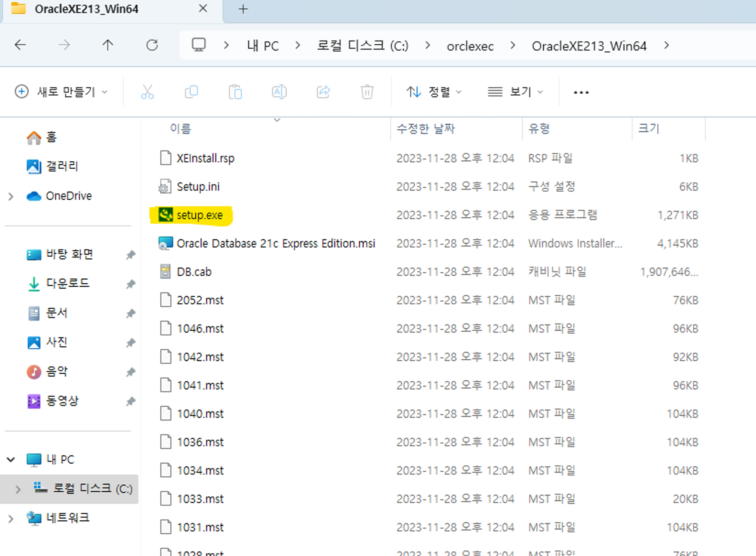Select the 1036.mst file

[x=200, y=442]
